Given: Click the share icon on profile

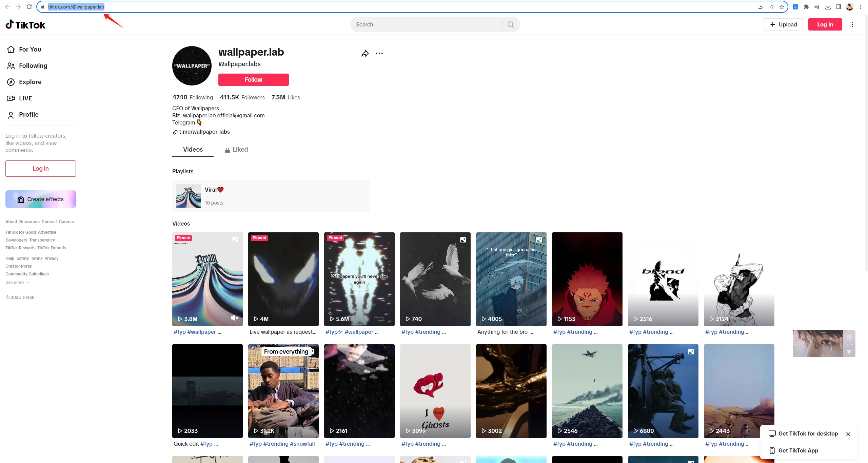Looking at the screenshot, I should pyautogui.click(x=365, y=53).
